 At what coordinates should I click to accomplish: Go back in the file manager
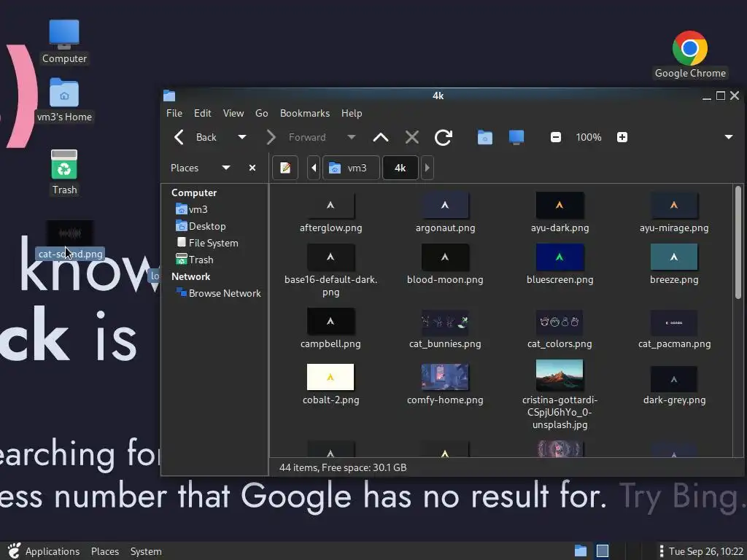[196, 137]
